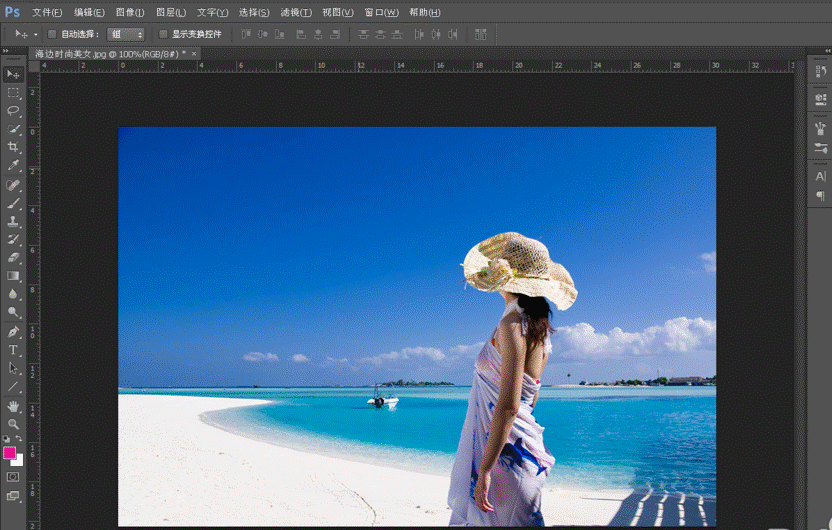Screen dimensions: 832x530
Task: Select the Crop tool
Action: [x=14, y=147]
